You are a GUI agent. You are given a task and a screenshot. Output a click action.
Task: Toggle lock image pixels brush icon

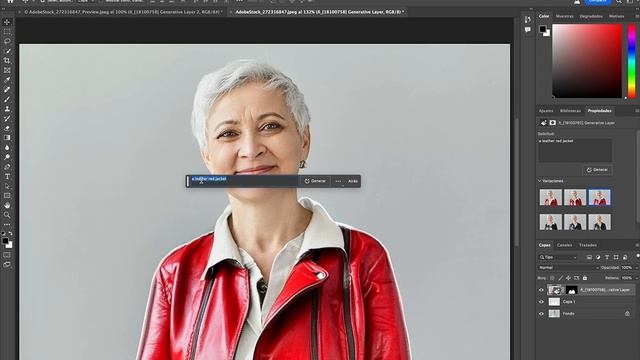[560, 278]
